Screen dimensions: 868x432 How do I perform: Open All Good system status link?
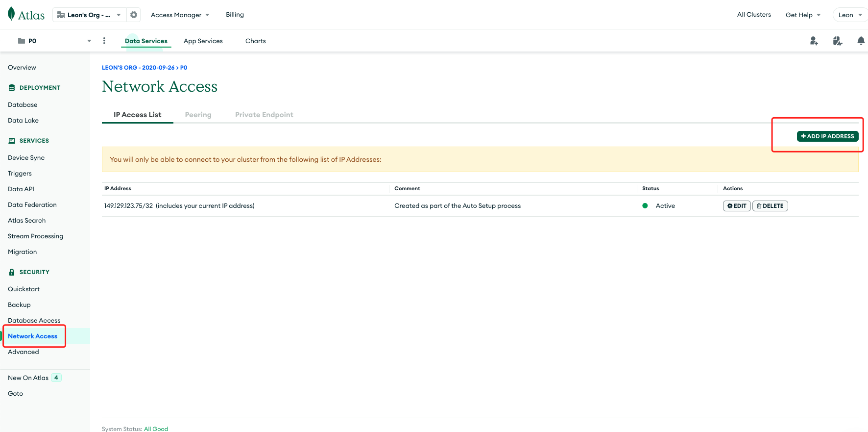point(156,429)
